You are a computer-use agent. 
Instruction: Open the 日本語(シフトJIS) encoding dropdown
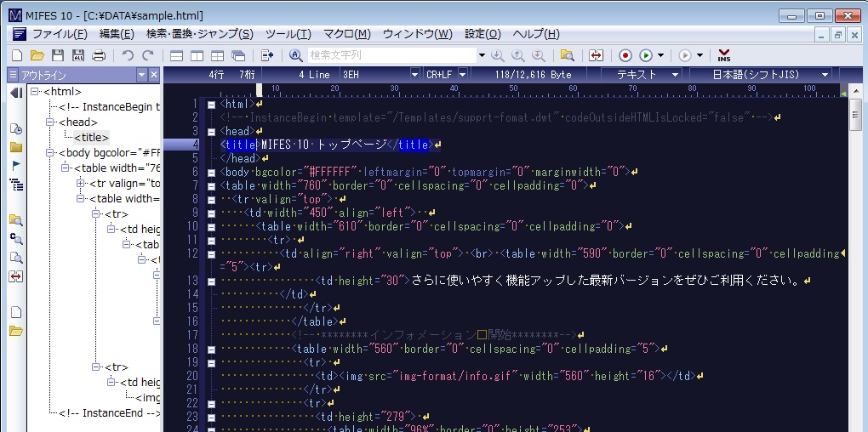point(825,75)
